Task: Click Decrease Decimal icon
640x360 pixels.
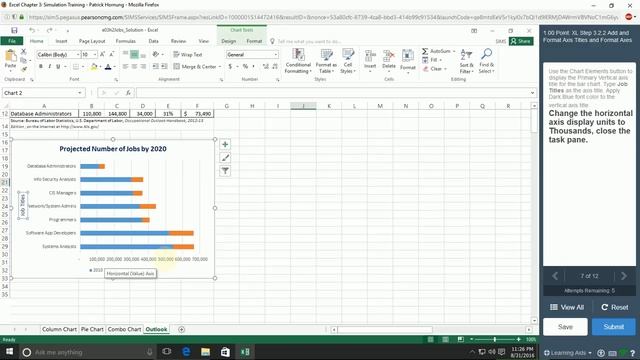Action: click(x=275, y=67)
